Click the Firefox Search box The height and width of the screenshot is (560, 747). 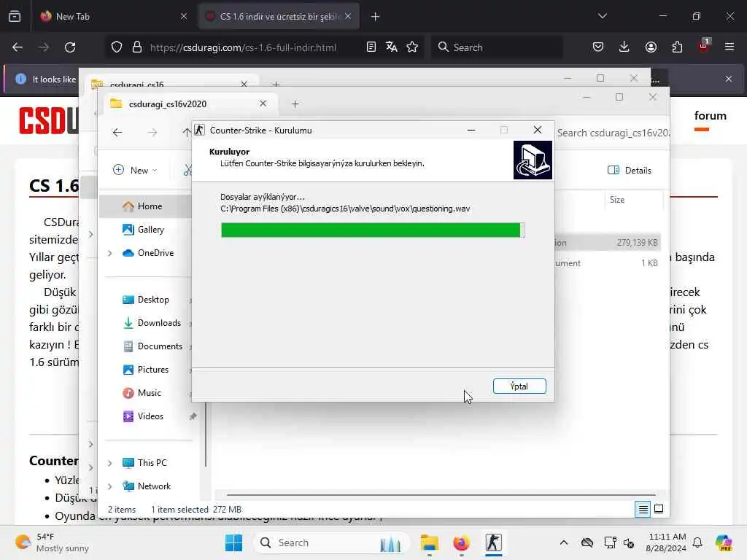pos(497,47)
